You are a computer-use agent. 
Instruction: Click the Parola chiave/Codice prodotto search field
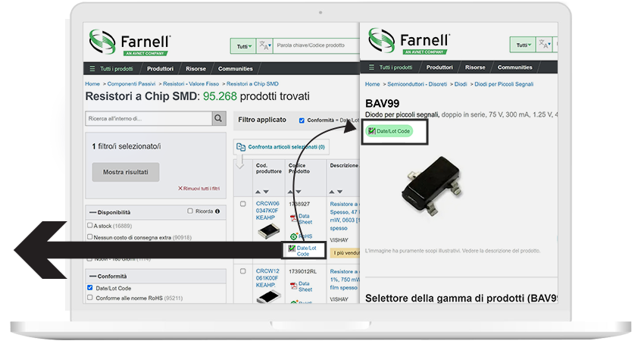[x=316, y=45]
